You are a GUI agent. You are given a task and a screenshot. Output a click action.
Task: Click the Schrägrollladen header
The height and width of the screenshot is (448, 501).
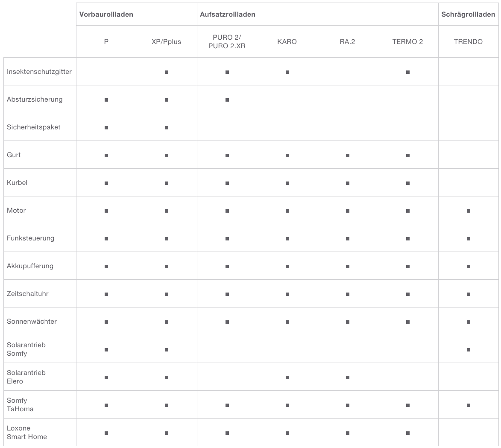(468, 15)
